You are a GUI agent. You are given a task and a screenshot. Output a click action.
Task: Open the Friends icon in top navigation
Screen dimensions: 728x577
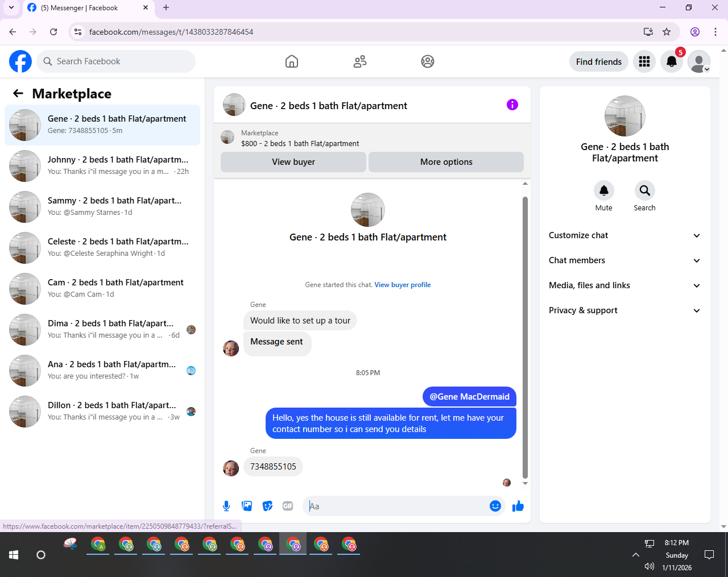click(x=360, y=61)
